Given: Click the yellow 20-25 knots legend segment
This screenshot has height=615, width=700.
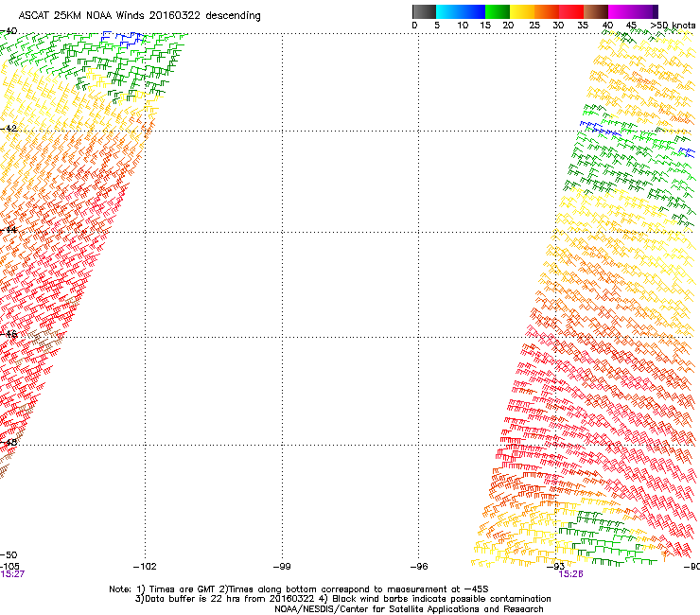Looking at the screenshot, I should pyautogui.click(x=522, y=11).
